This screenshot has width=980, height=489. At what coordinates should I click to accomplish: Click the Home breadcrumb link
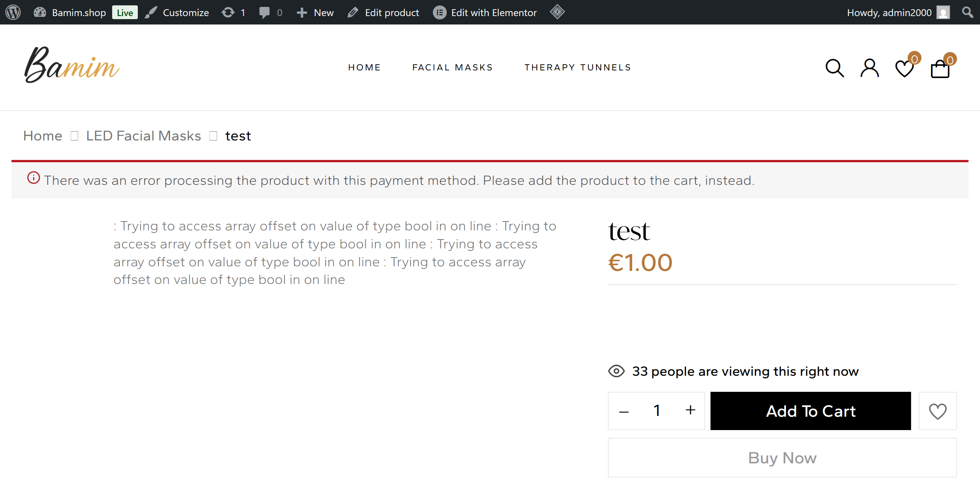click(x=42, y=136)
